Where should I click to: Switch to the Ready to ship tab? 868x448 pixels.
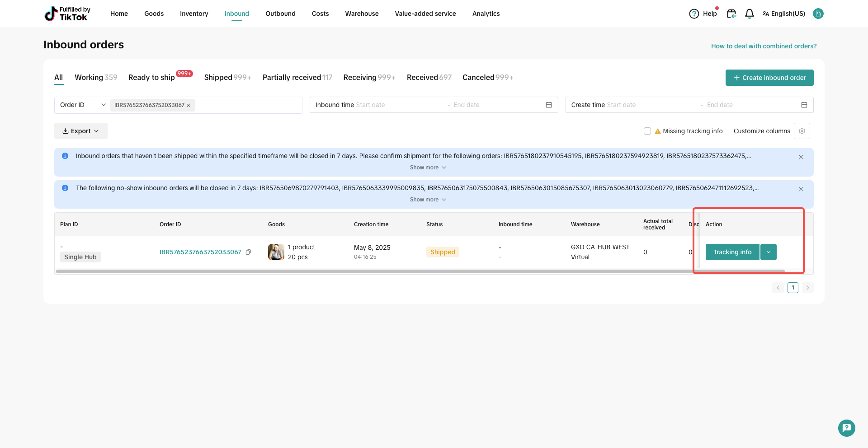point(151,77)
